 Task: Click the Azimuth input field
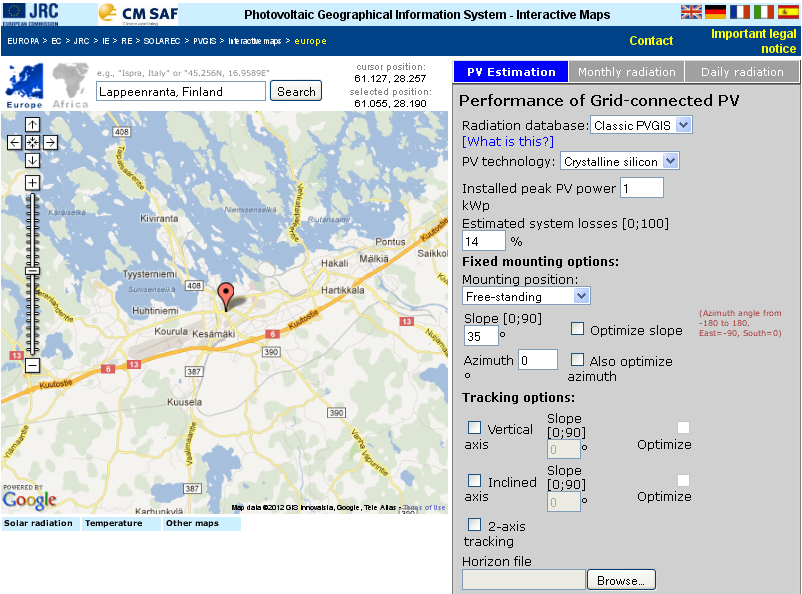pyautogui.click(x=538, y=360)
